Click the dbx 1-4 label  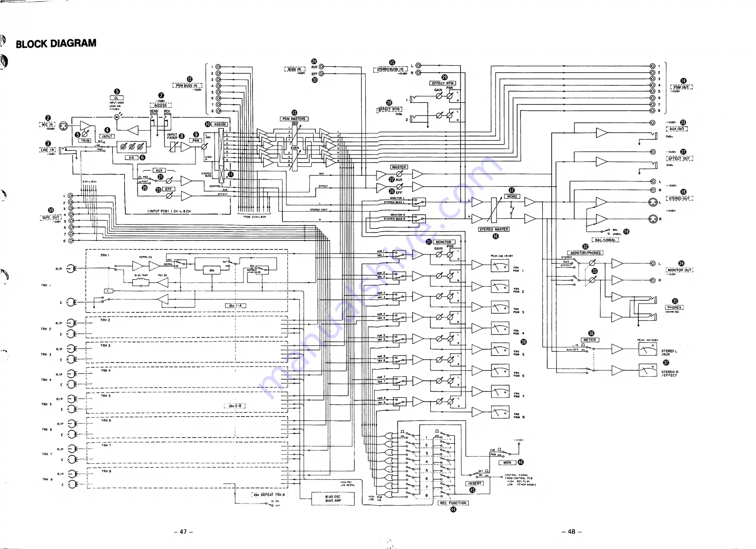click(235, 306)
